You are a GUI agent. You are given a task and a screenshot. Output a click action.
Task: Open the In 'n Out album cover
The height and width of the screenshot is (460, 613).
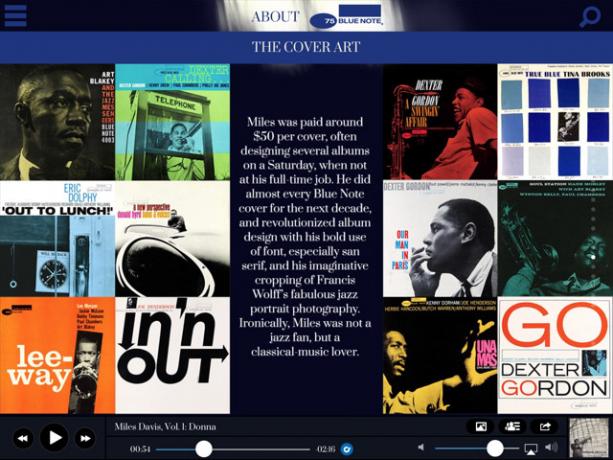[172, 355]
